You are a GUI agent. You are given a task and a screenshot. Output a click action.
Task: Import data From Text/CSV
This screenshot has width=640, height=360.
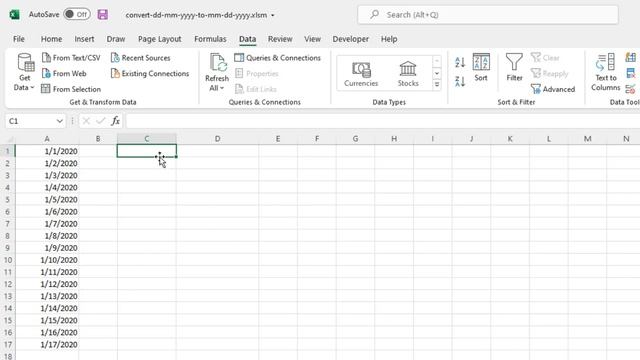coord(71,58)
